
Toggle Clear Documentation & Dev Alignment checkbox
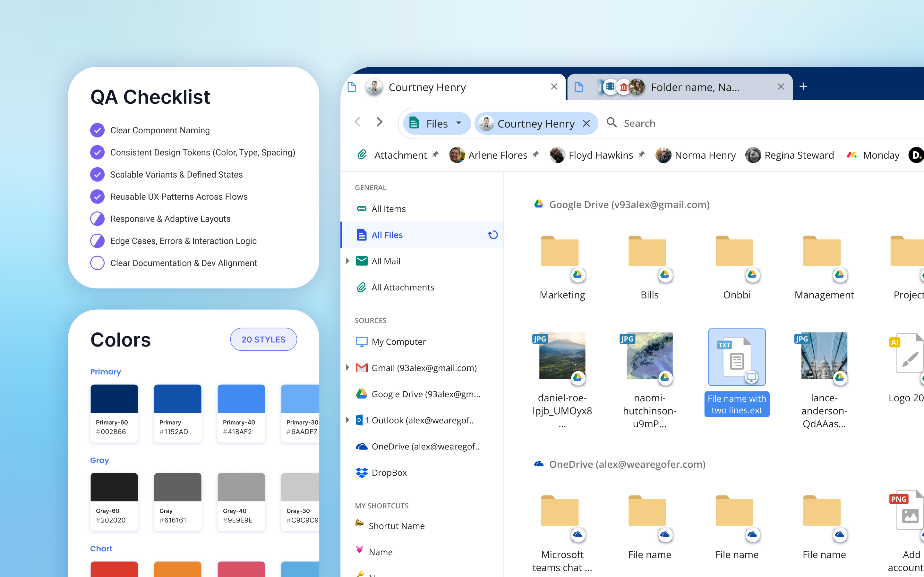pos(97,263)
